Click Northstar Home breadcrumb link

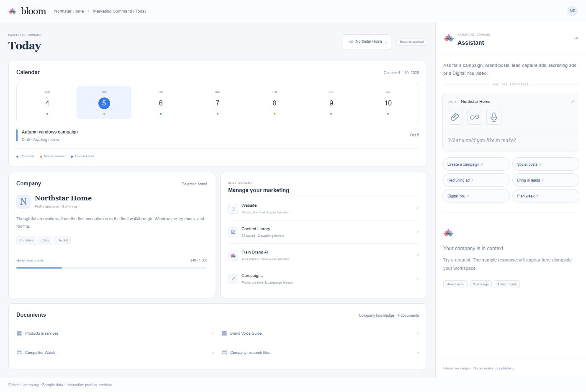[x=69, y=11]
